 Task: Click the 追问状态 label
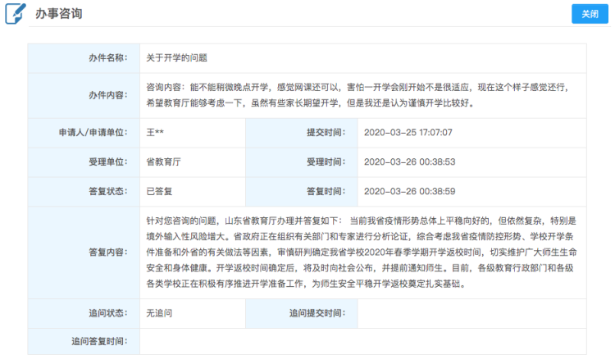[108, 313]
